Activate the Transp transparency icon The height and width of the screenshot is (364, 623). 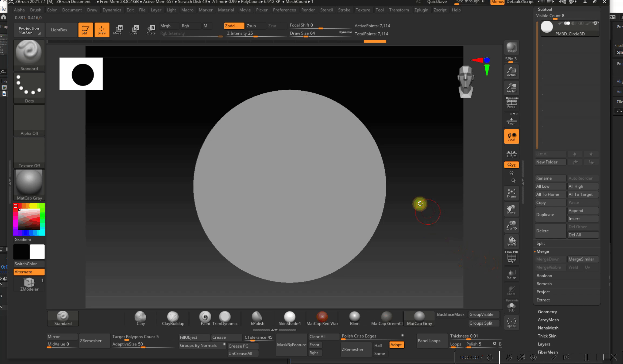click(511, 274)
